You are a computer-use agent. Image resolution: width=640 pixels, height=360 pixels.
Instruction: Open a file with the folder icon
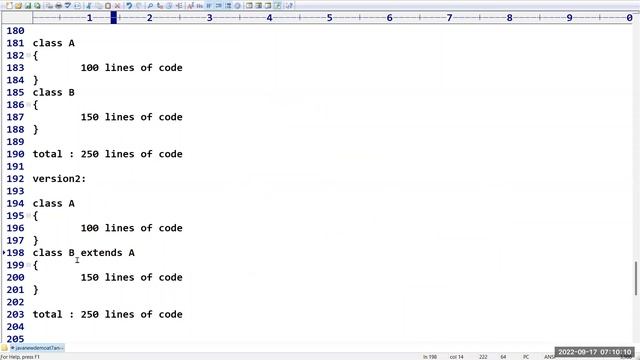18,6
